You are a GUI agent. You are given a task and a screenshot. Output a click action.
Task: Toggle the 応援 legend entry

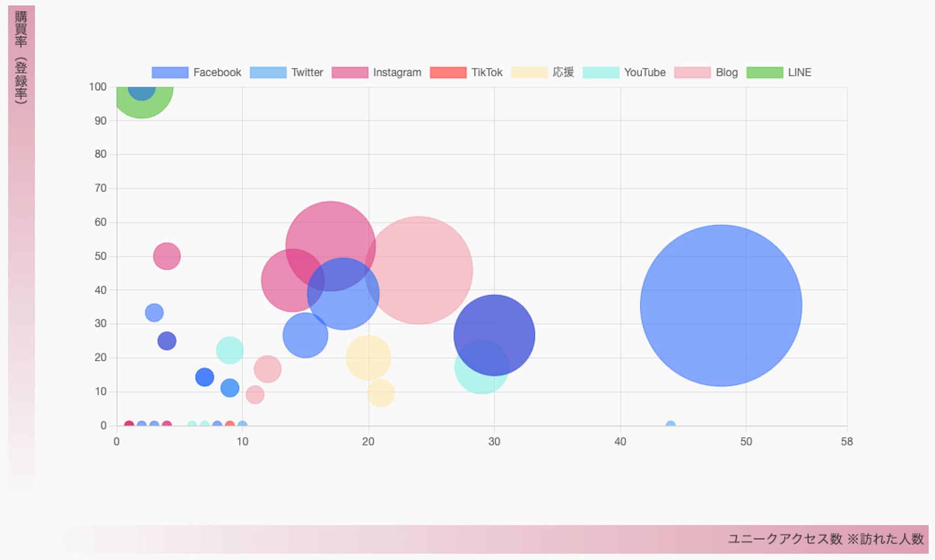542,73
